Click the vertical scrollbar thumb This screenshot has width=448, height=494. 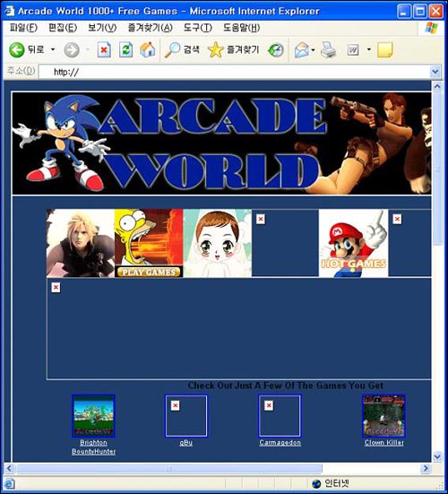(437, 169)
